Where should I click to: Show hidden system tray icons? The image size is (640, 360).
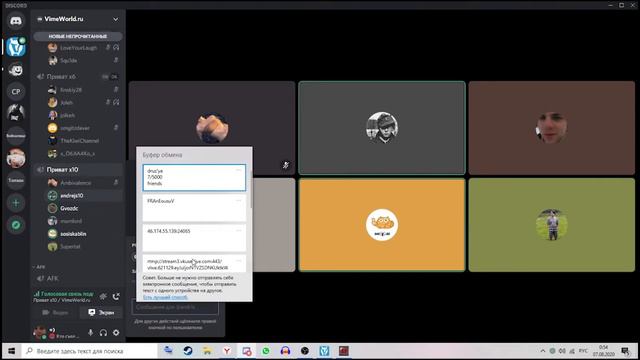click(x=542, y=351)
